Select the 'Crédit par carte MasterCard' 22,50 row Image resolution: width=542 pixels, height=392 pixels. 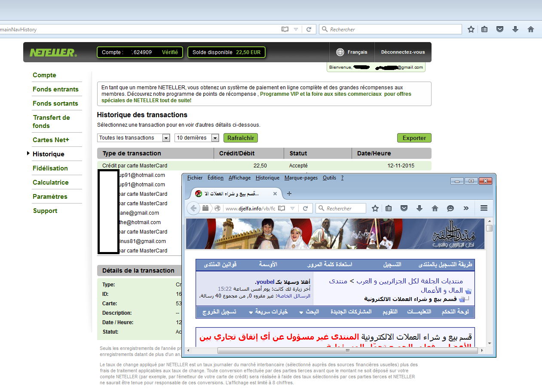coord(264,166)
